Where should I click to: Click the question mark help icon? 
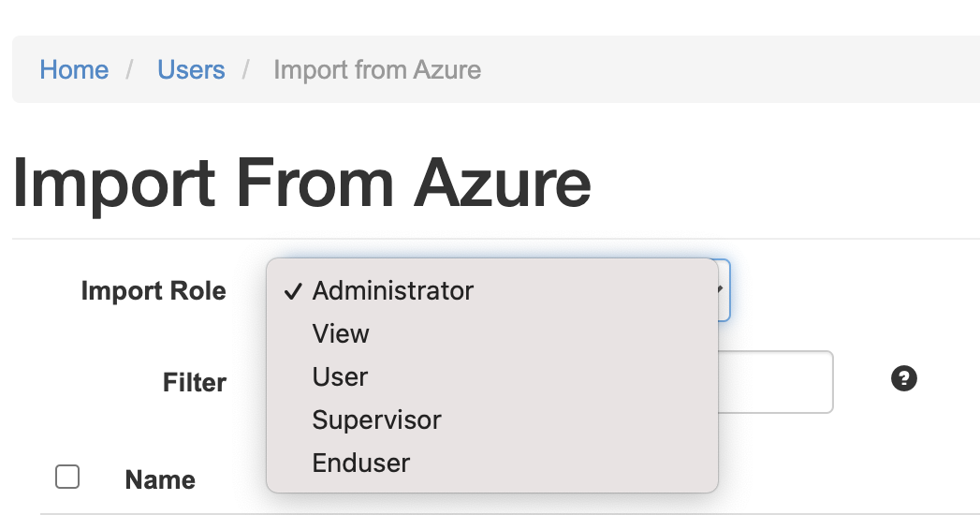tap(904, 379)
